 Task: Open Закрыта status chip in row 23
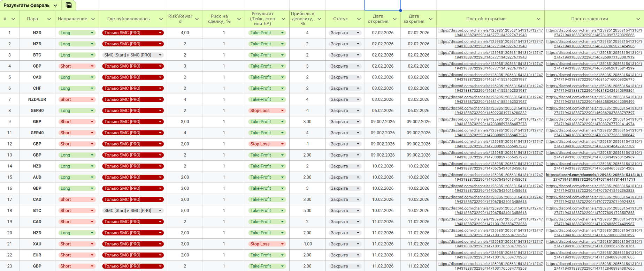[345, 266]
